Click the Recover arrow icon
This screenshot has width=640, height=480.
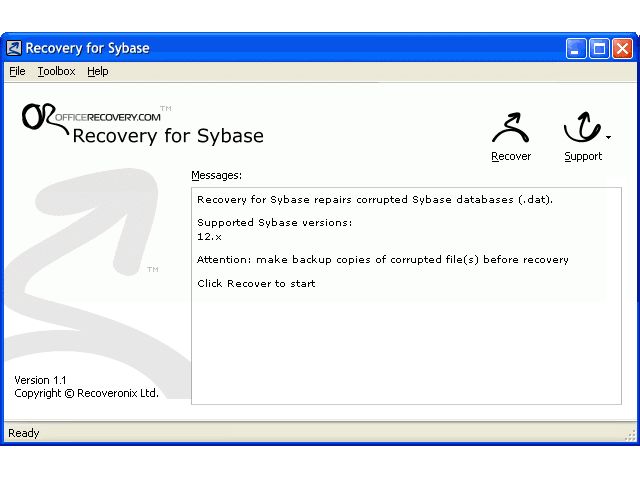coord(511,128)
